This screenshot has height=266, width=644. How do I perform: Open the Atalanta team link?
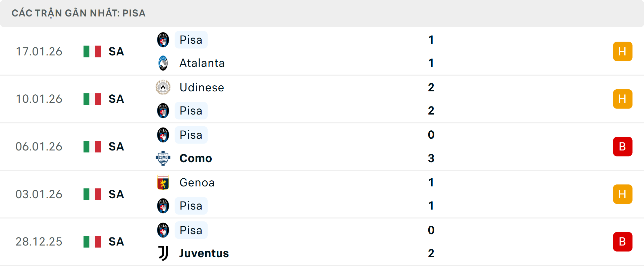[202, 63]
